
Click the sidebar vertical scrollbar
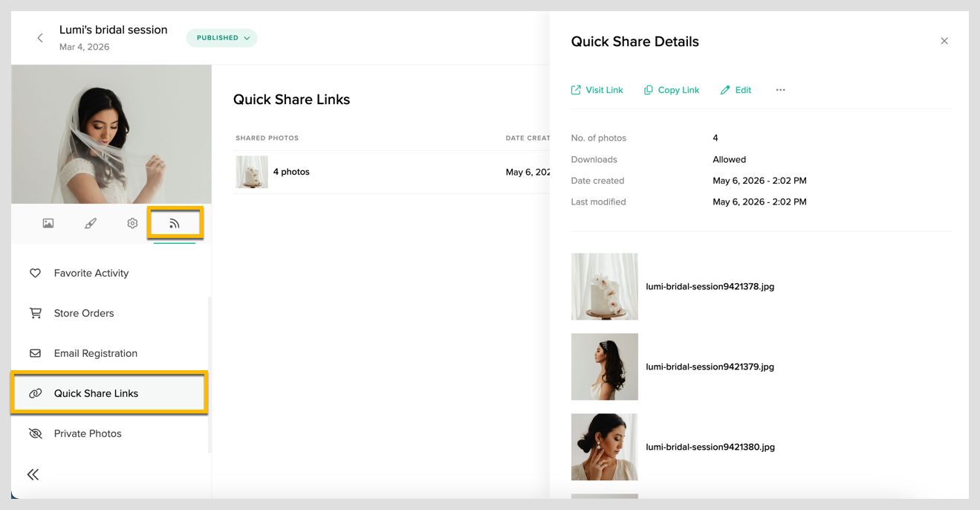[x=210, y=375]
